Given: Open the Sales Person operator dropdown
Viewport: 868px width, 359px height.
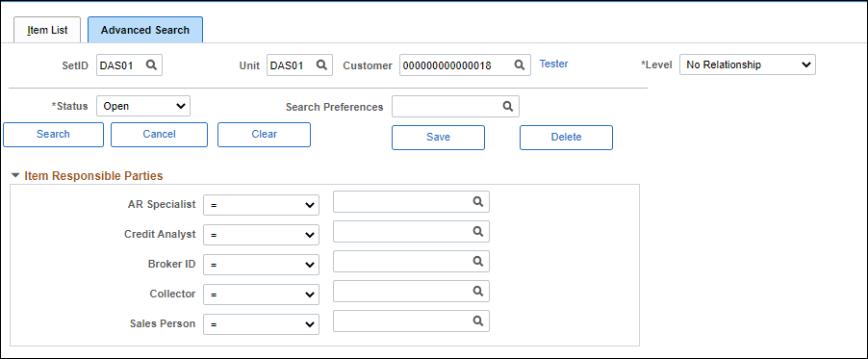Looking at the screenshot, I should (x=262, y=324).
